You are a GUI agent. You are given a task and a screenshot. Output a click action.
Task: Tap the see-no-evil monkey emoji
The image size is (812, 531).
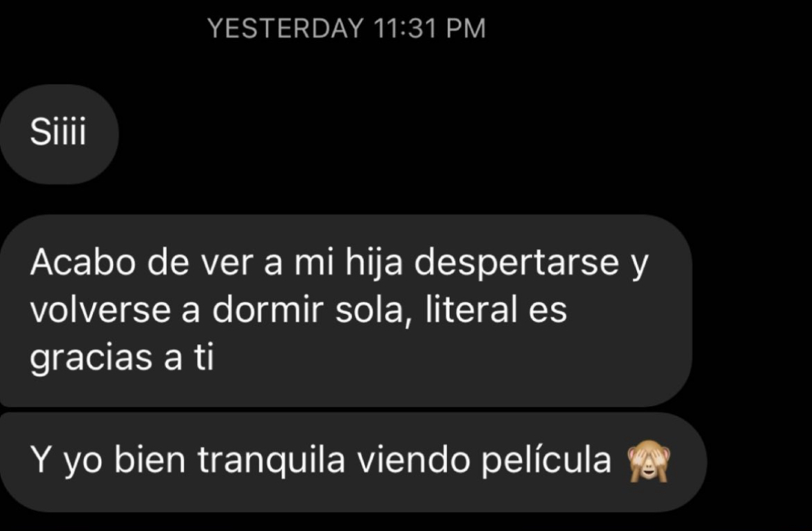pos(649,461)
